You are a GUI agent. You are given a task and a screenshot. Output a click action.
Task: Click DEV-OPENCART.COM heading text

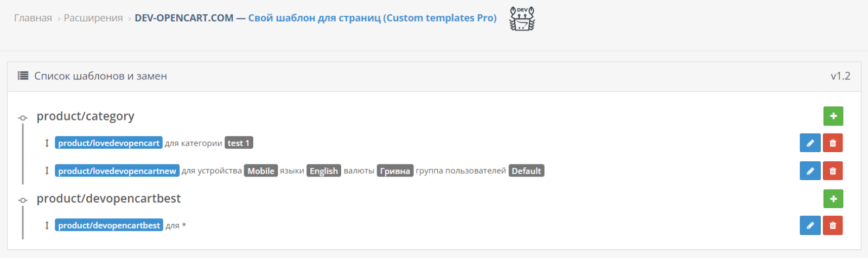[184, 18]
